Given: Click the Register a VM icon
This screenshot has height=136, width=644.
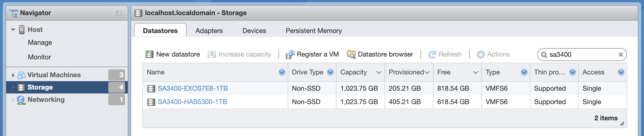Looking at the screenshot, I should [x=290, y=54].
